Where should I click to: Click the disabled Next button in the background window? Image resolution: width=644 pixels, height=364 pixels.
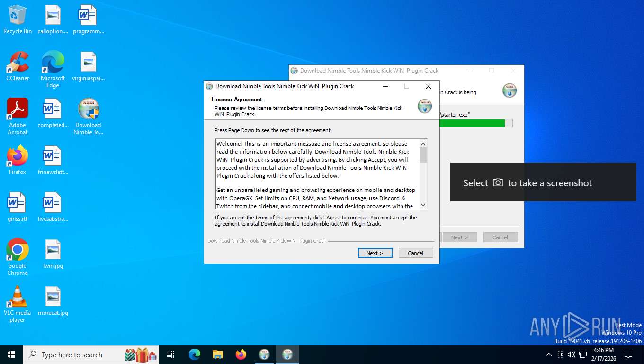460,237
